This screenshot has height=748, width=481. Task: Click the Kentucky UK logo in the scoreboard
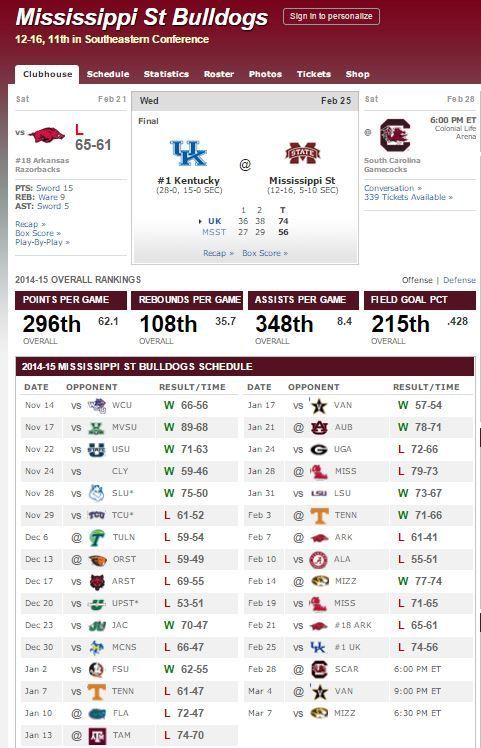pos(188,153)
